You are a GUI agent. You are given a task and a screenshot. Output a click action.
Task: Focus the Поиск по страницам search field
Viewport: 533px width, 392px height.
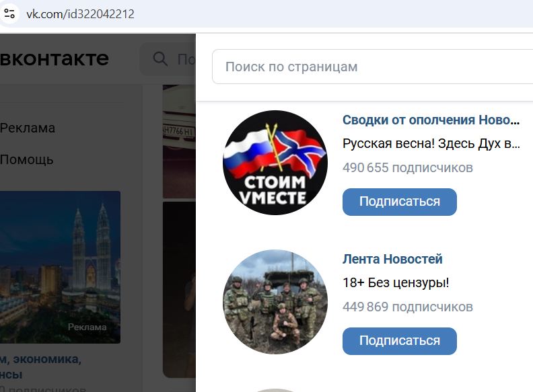[x=373, y=67]
